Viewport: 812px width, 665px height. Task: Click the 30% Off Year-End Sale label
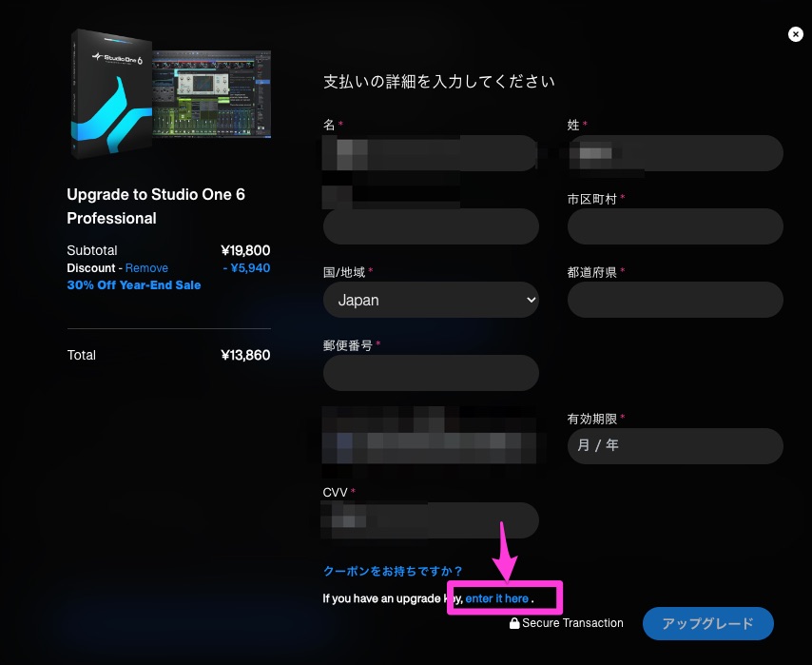click(133, 284)
